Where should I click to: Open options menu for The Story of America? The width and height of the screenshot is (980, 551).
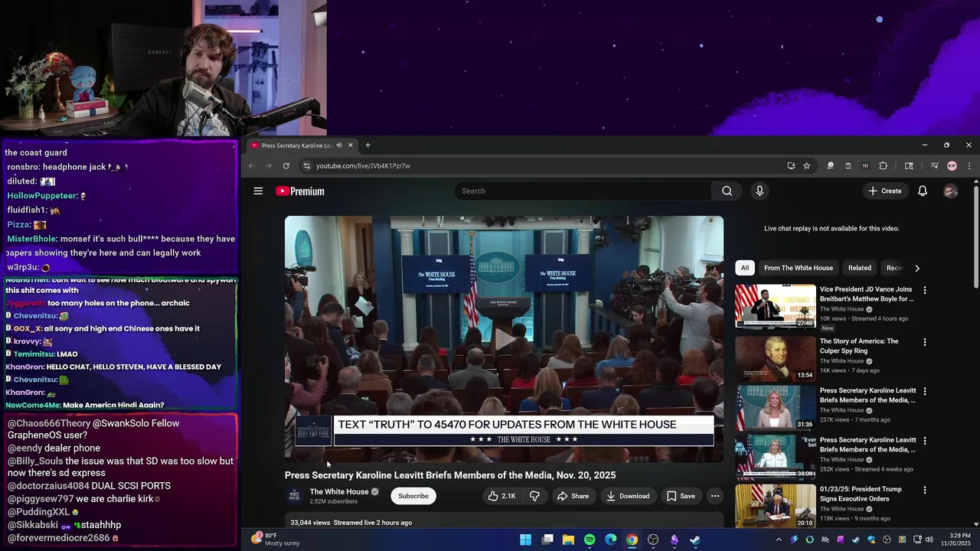pos(924,342)
